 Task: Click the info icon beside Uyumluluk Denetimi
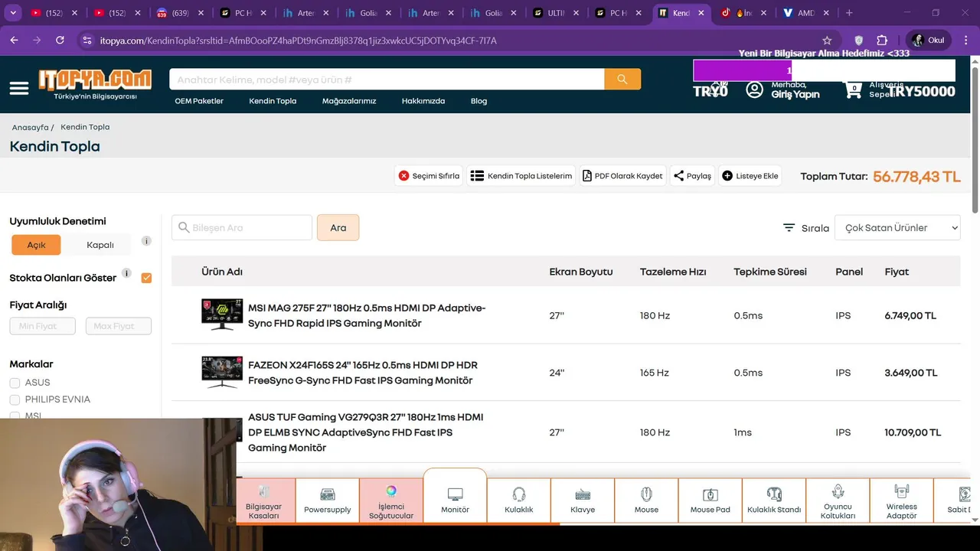pyautogui.click(x=146, y=240)
